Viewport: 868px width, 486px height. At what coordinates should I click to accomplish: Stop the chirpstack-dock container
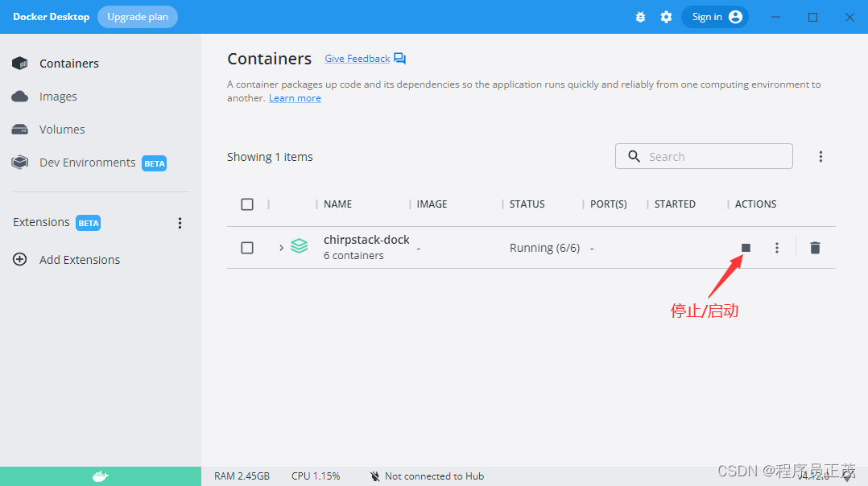tap(745, 248)
